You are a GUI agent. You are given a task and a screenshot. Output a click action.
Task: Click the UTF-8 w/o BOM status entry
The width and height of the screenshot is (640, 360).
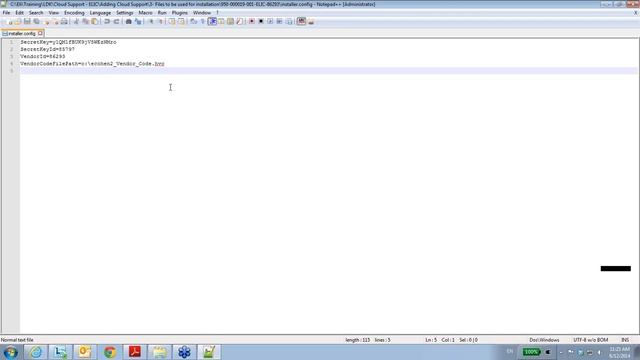(x=590, y=340)
